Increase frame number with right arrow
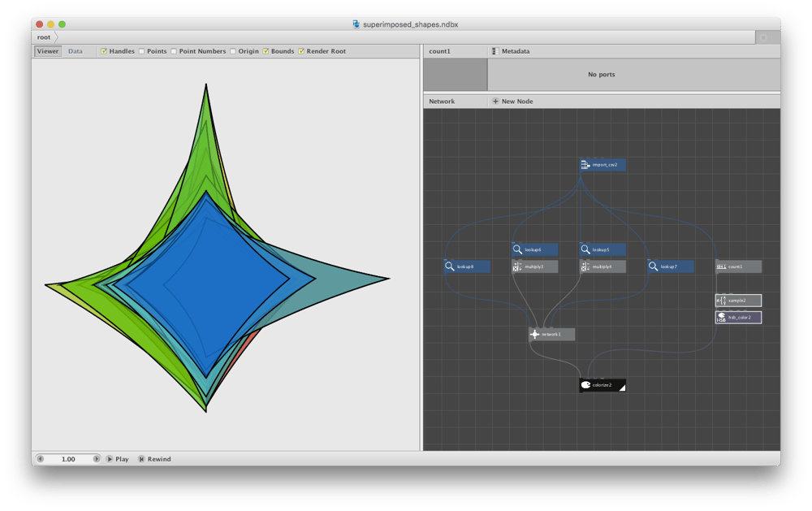The height and width of the screenshot is (511, 812). point(97,459)
